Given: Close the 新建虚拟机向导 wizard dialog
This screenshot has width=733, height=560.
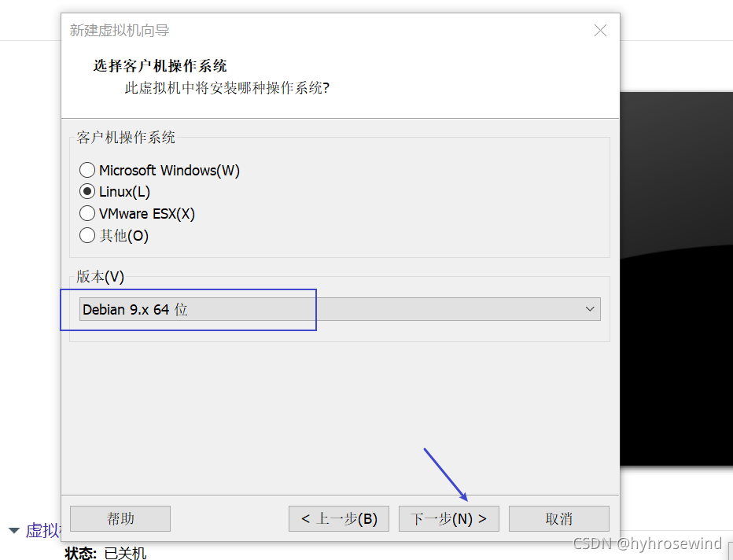Looking at the screenshot, I should click(600, 31).
